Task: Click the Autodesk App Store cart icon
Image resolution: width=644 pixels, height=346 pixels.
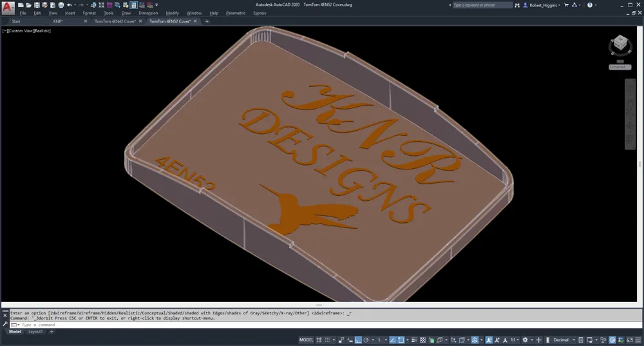Action: [566, 5]
